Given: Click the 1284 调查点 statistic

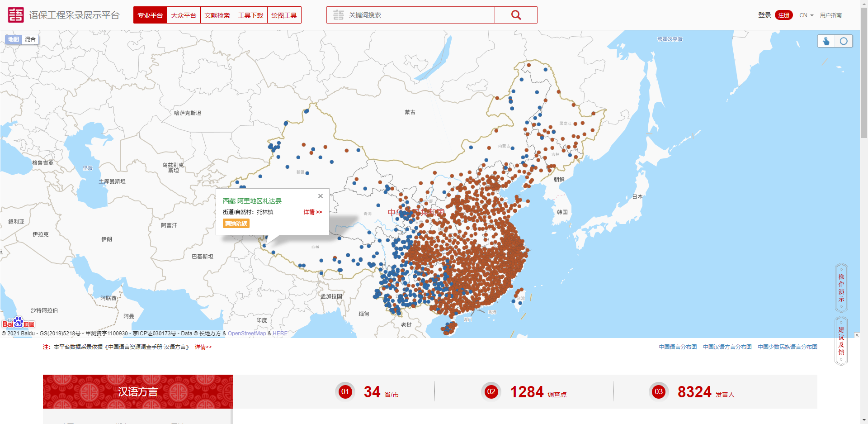Looking at the screenshot, I should (x=538, y=392).
